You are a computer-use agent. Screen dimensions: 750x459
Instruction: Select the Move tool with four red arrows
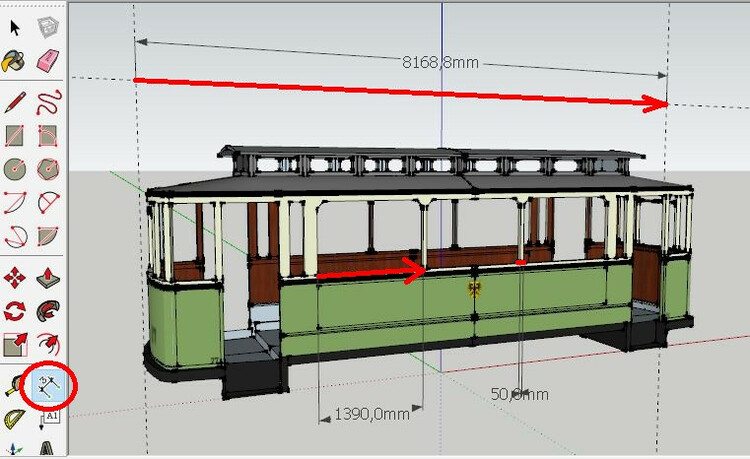pyautogui.click(x=14, y=278)
